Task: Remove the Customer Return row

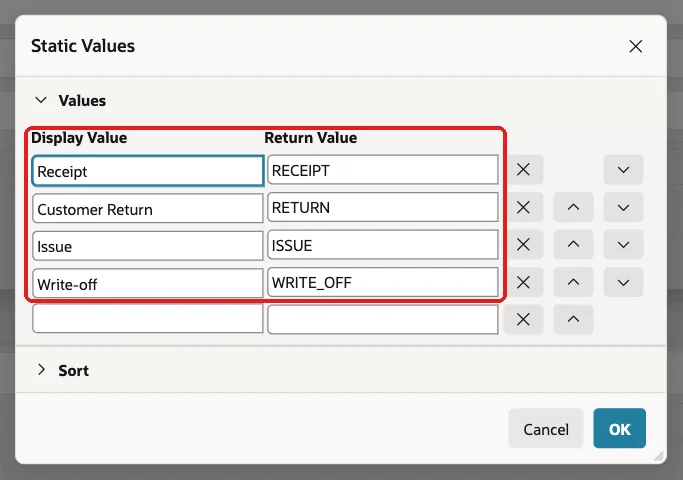Action: point(523,207)
